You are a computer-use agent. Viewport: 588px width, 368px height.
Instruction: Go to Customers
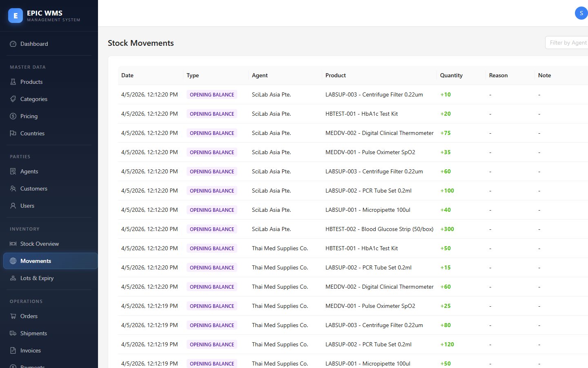coord(51,188)
